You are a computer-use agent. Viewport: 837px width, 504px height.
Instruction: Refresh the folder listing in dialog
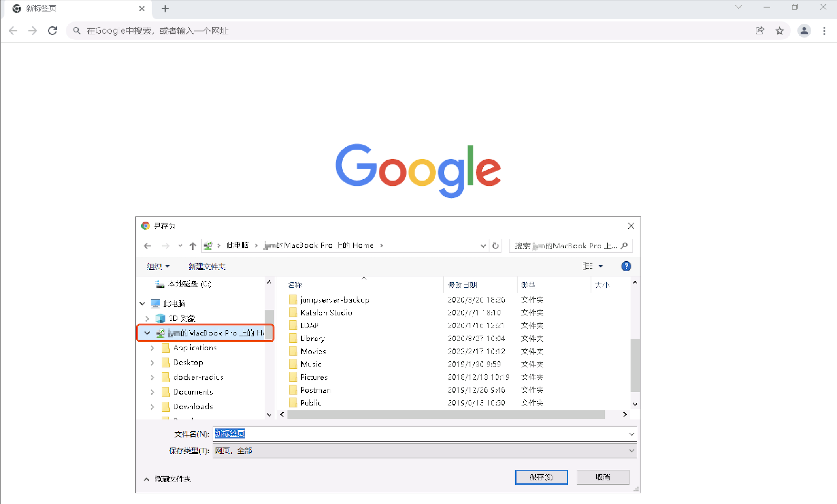(x=496, y=246)
